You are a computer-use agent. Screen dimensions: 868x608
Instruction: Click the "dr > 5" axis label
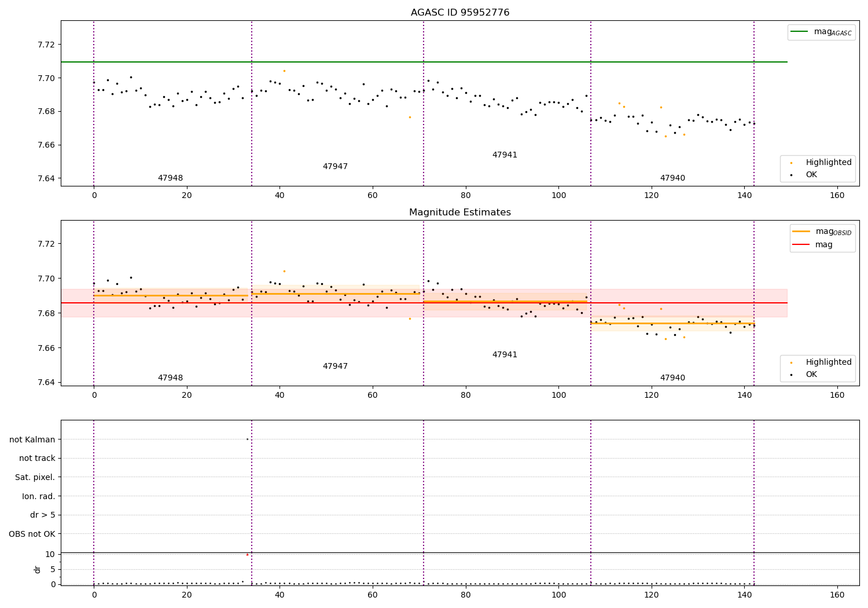click(x=43, y=515)
